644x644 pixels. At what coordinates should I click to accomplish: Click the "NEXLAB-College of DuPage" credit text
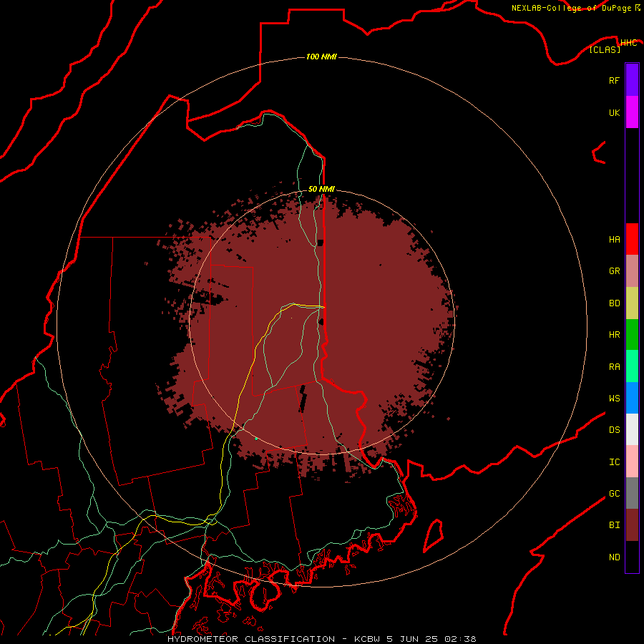click(x=571, y=8)
